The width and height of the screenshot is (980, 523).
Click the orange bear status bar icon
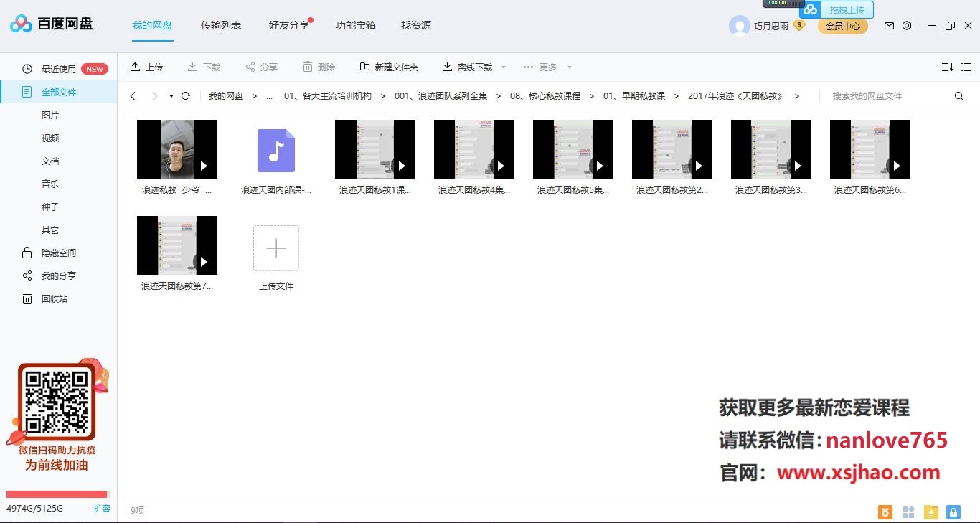click(886, 512)
